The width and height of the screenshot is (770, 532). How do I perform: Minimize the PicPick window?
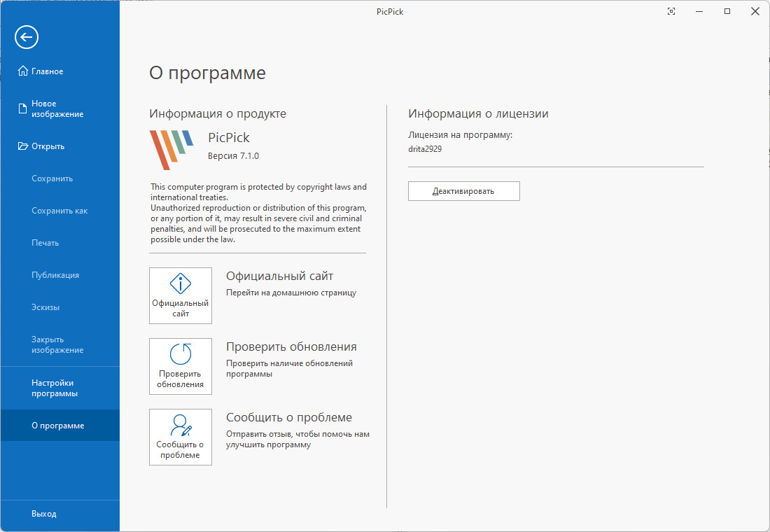pyautogui.click(x=699, y=11)
